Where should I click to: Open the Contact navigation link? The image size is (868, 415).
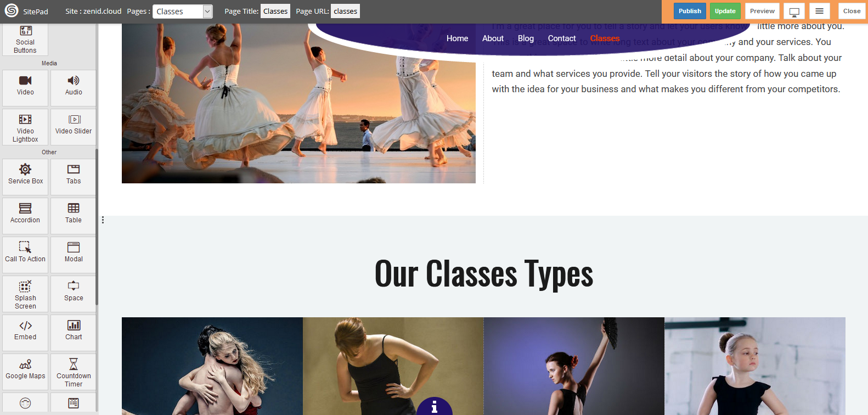pyautogui.click(x=562, y=38)
